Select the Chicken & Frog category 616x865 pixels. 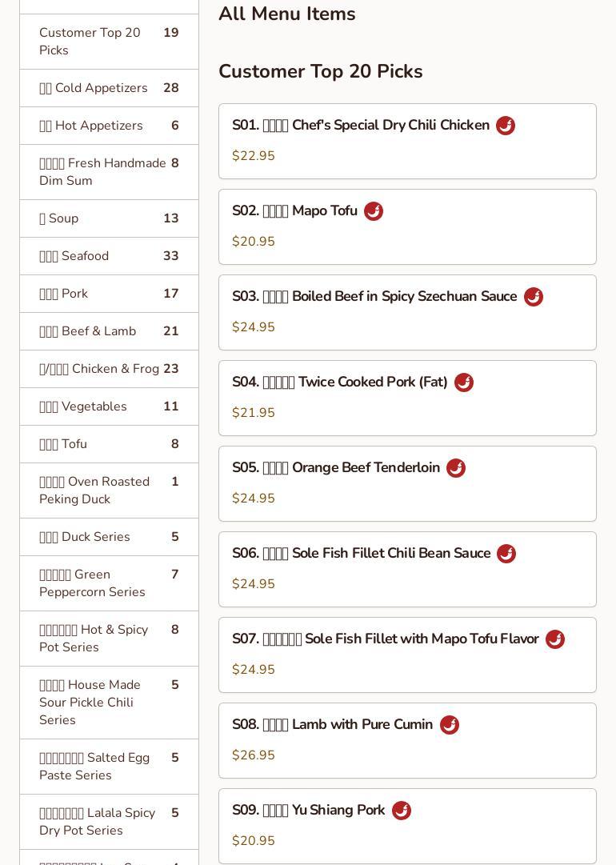coord(109,369)
